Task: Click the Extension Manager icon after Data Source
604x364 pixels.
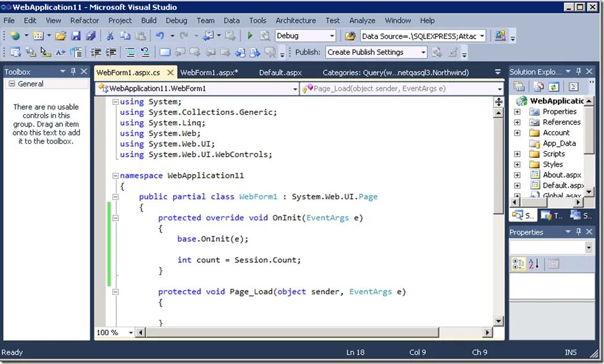Action: click(x=500, y=36)
